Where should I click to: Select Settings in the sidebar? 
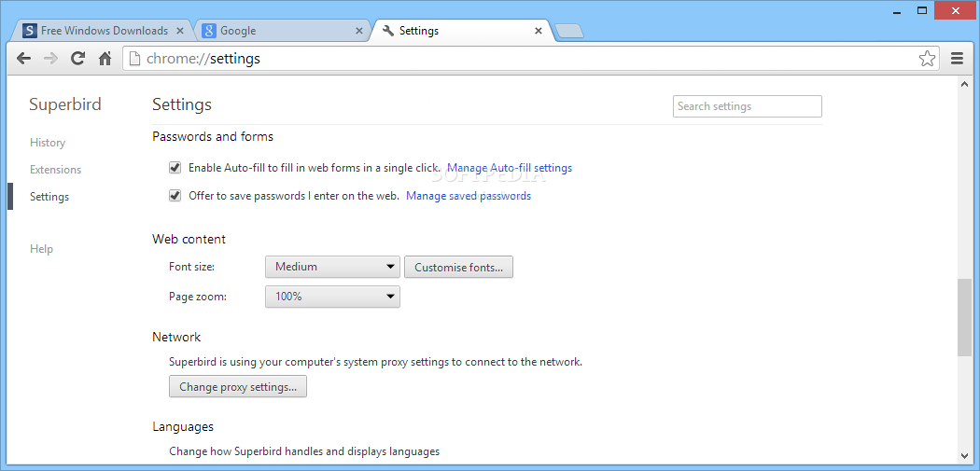[49, 197]
